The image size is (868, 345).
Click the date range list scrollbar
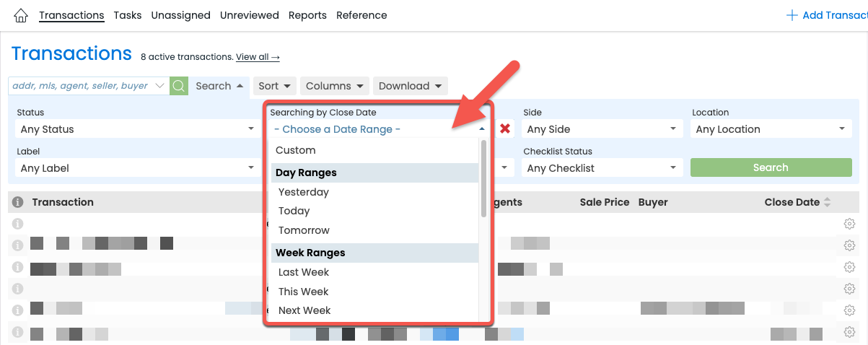tap(483, 178)
